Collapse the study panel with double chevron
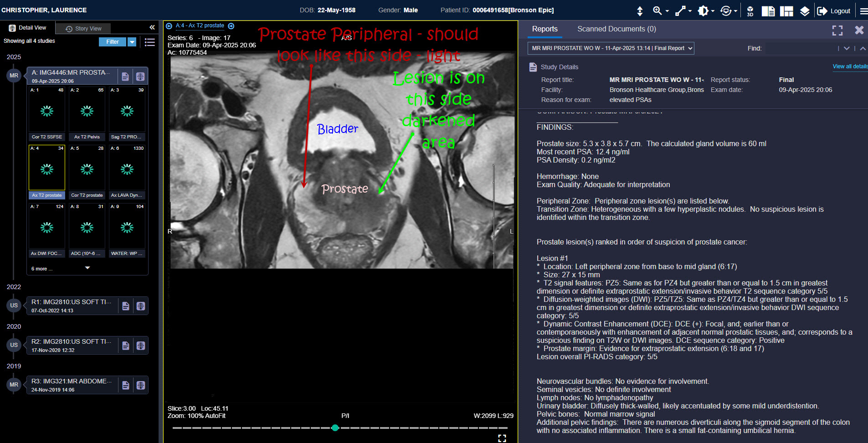 152,28
